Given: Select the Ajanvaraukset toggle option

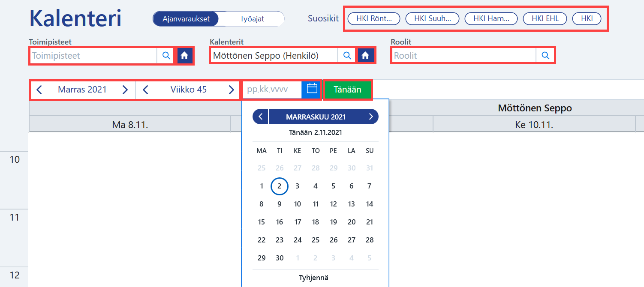Looking at the screenshot, I should coord(186,19).
